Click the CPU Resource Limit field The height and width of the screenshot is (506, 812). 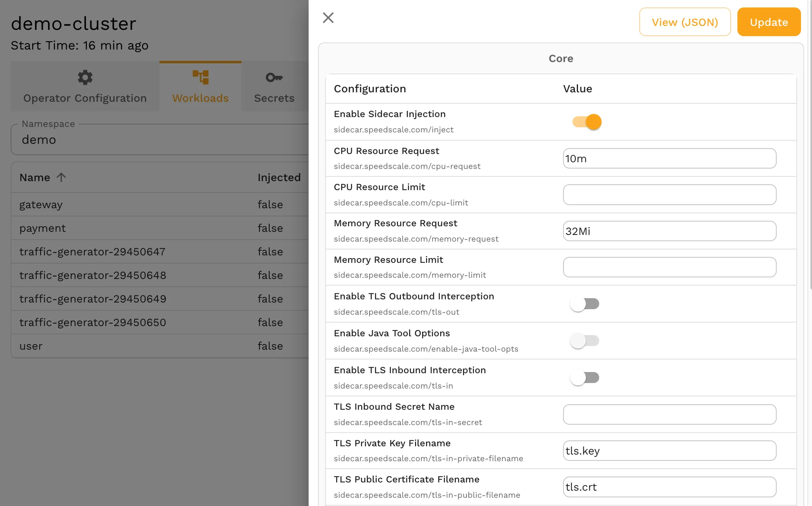tap(669, 195)
